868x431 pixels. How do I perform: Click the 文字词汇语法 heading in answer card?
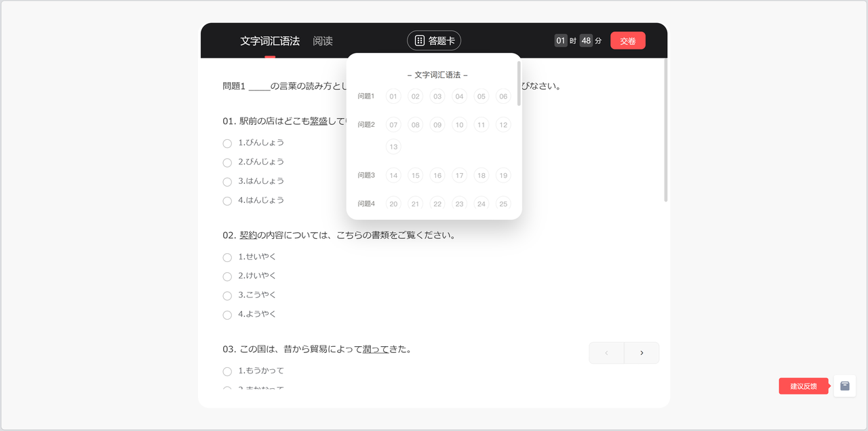click(x=437, y=75)
